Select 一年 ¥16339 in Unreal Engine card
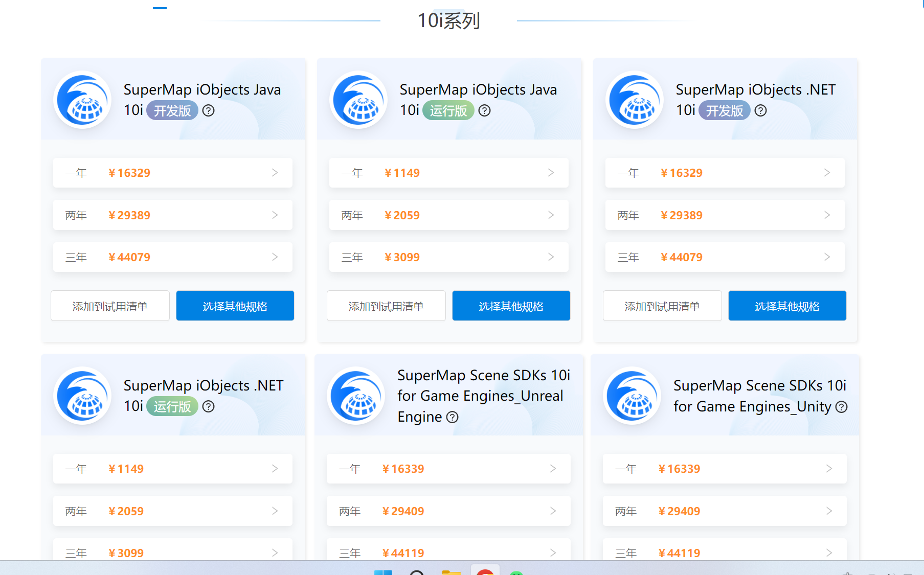924x575 pixels. (448, 469)
